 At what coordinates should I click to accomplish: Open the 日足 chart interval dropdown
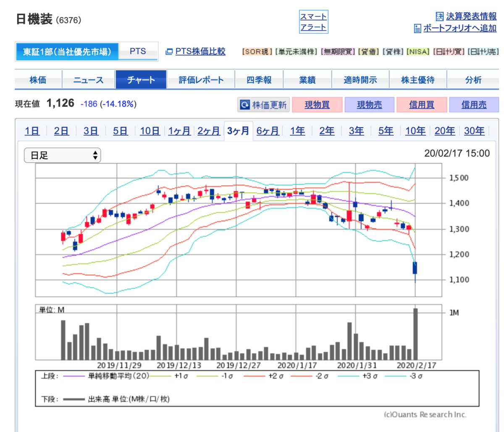[x=62, y=155]
